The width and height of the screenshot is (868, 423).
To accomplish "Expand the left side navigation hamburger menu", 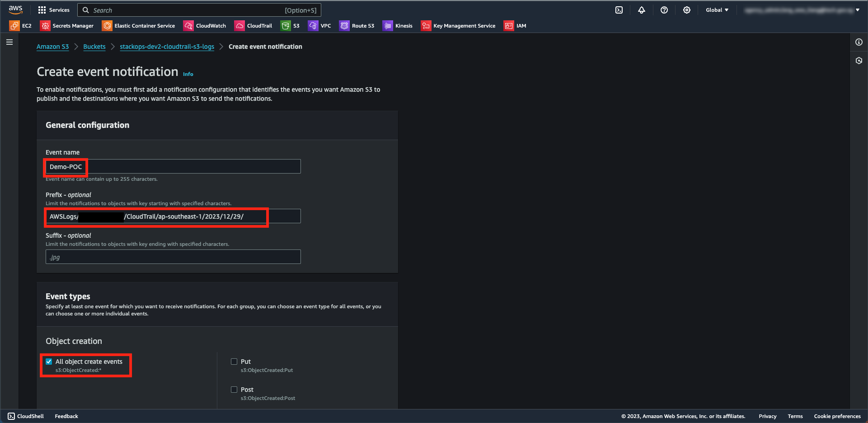I will [9, 42].
